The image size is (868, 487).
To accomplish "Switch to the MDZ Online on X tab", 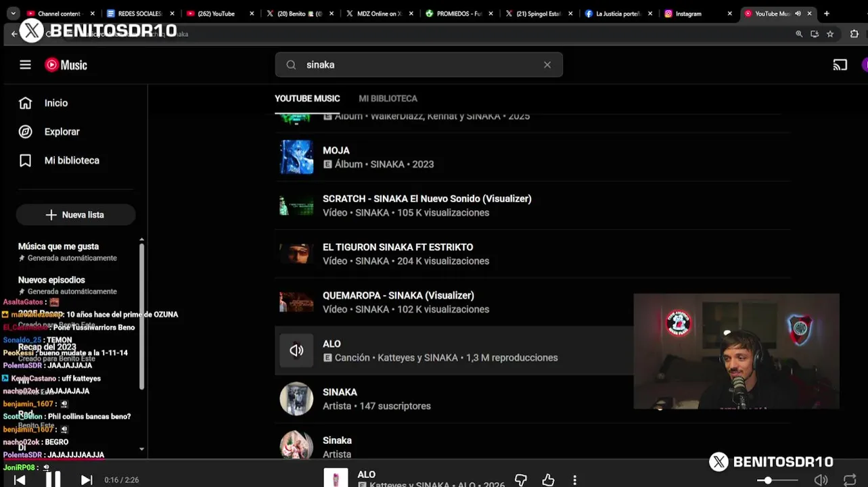I will click(380, 14).
